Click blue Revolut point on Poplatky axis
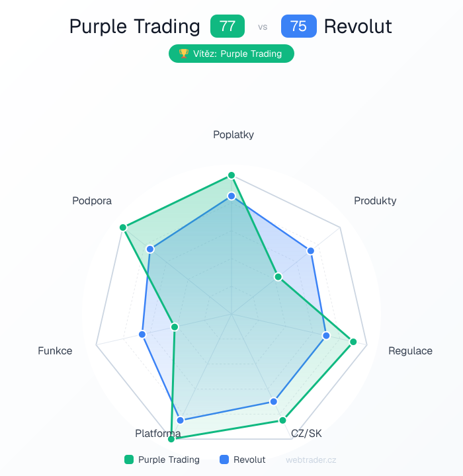The image size is (463, 476). click(232, 196)
